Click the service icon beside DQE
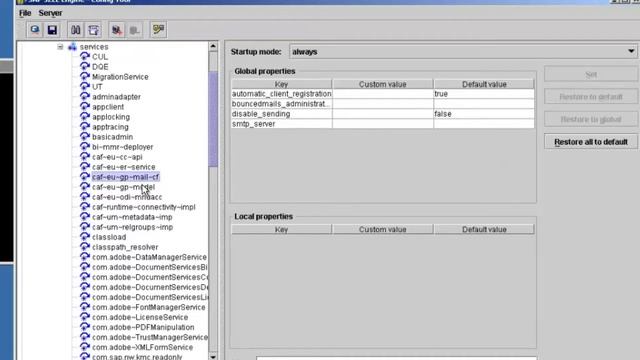Viewport: 640px width, 360px height. click(84, 66)
